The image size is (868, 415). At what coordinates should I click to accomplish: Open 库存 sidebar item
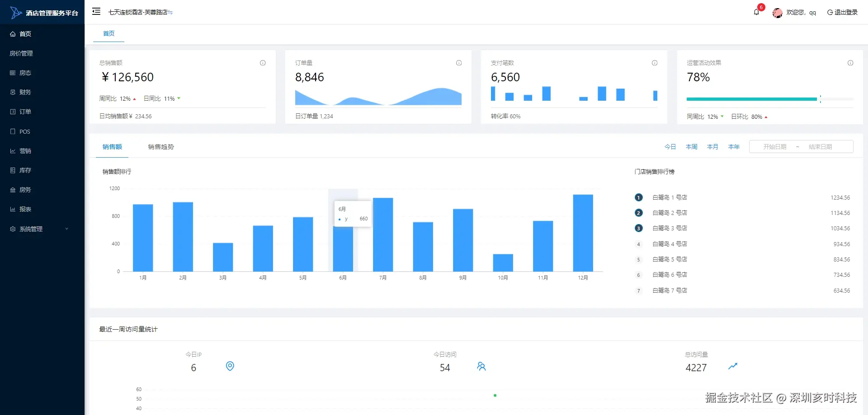pyautogui.click(x=42, y=170)
